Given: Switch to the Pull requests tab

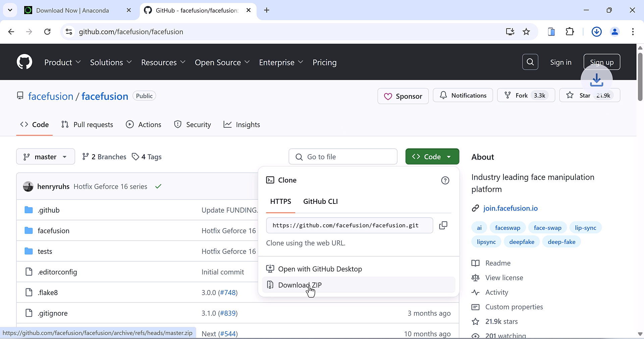Looking at the screenshot, I should [x=87, y=125].
